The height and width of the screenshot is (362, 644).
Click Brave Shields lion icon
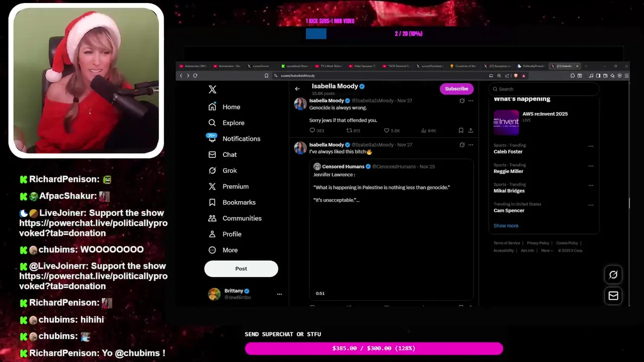516,76
